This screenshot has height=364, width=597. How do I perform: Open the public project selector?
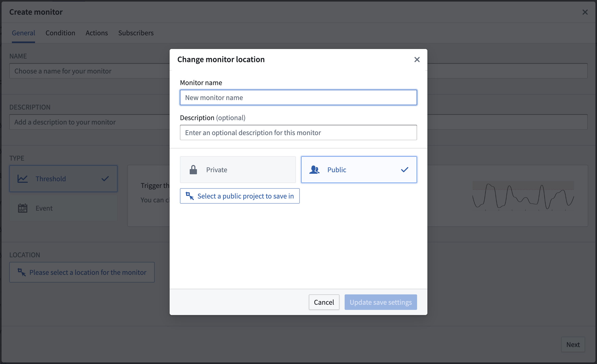point(240,196)
